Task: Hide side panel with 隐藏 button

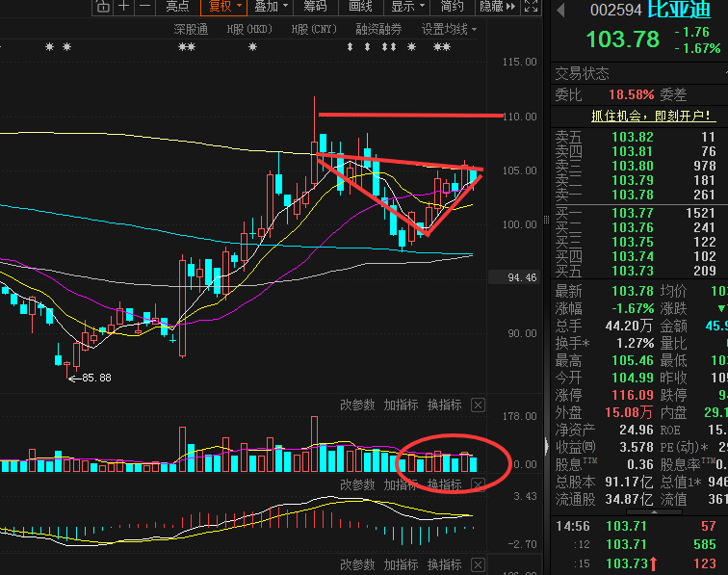Action: (497, 7)
